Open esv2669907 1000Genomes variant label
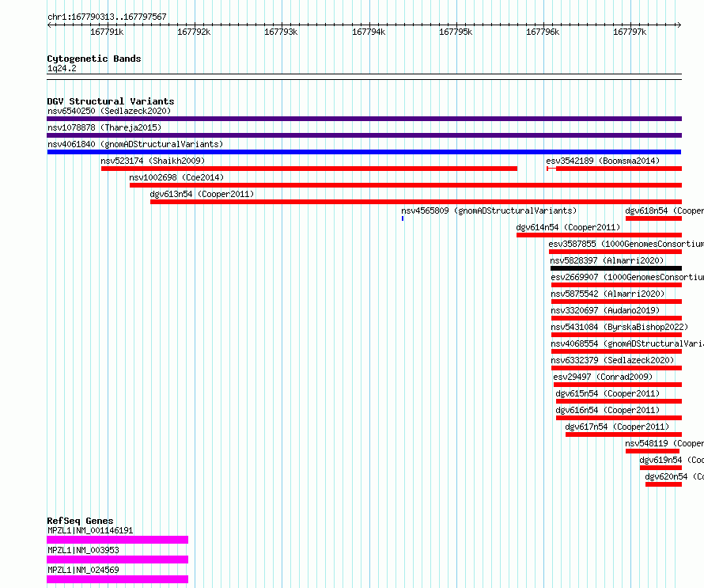The width and height of the screenshot is (704, 588). [627, 277]
